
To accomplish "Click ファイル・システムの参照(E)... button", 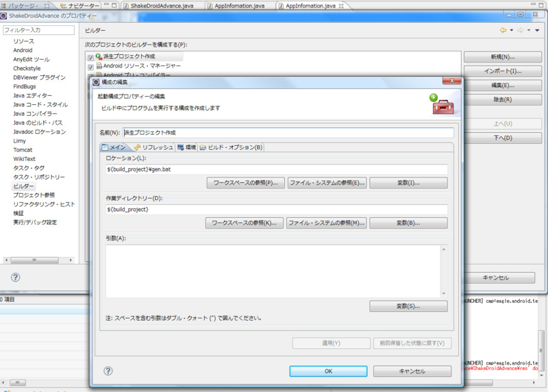I will coord(327,183).
